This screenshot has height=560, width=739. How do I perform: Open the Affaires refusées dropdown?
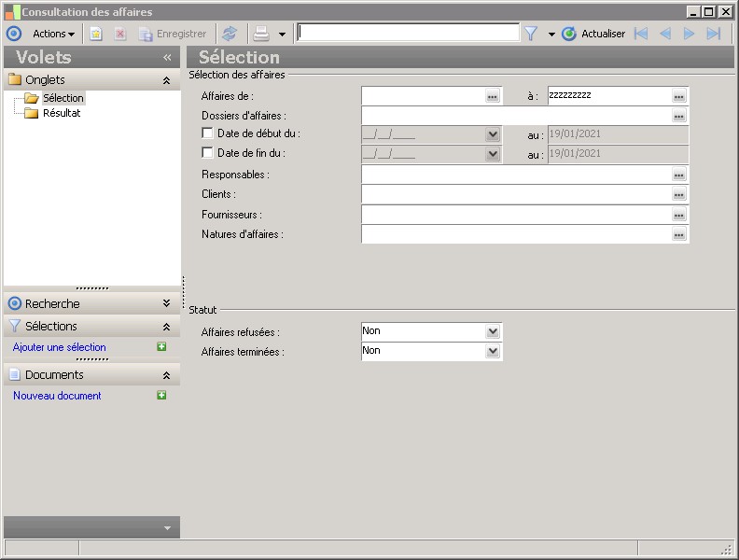(493, 331)
